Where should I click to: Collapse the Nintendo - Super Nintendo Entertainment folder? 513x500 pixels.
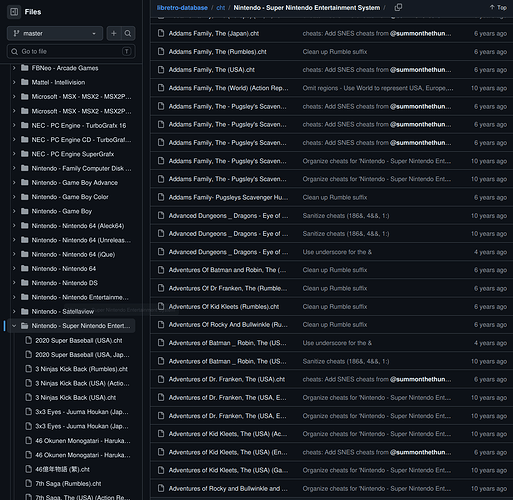pos(14,326)
